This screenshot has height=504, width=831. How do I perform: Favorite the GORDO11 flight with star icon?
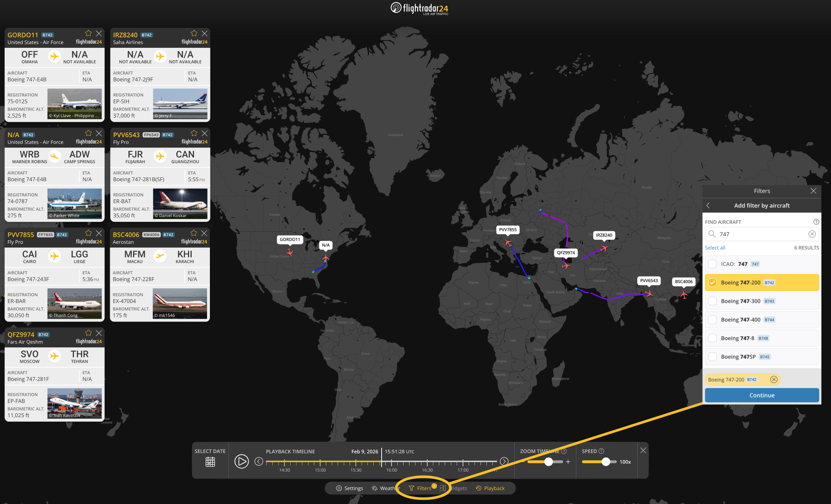coord(88,33)
